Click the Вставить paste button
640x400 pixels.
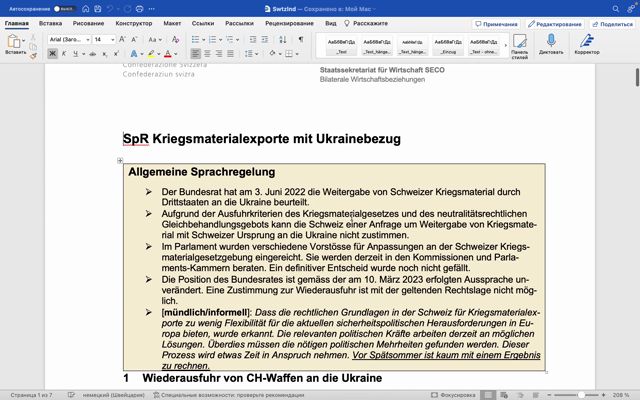(x=14, y=45)
